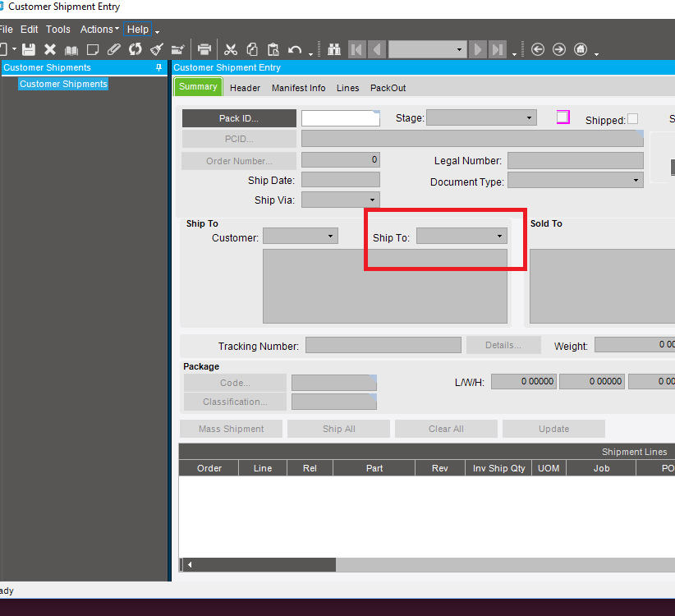Click the Paste clipboard icon
The height and width of the screenshot is (616, 675).
click(x=273, y=49)
